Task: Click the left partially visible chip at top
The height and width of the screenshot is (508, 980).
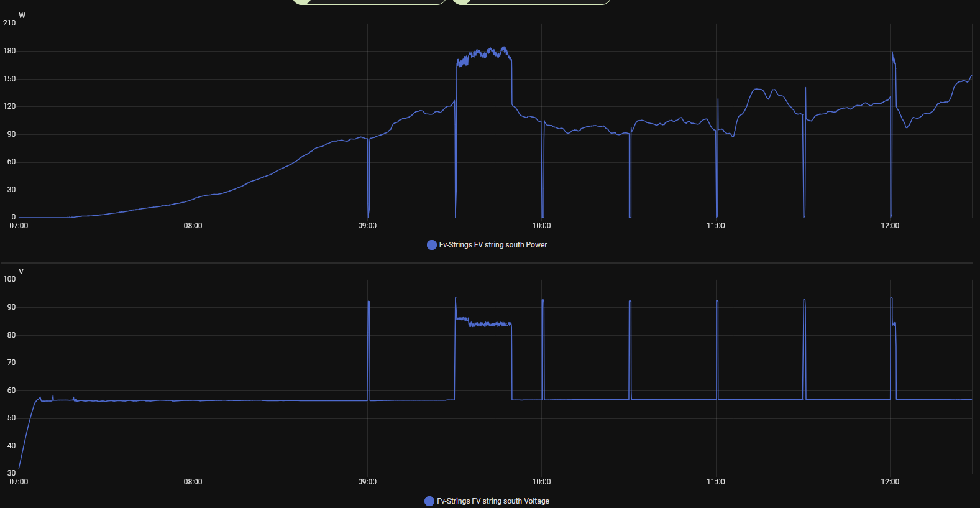Action: pos(369,2)
